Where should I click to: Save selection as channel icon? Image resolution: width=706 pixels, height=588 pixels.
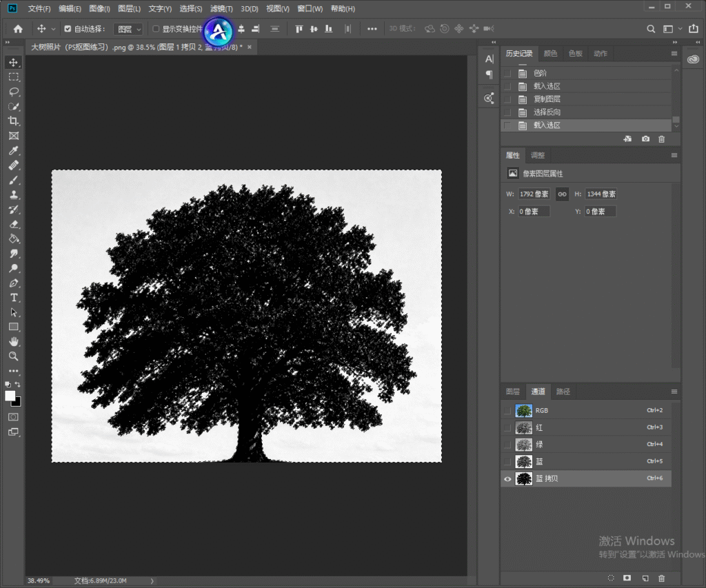point(627,578)
